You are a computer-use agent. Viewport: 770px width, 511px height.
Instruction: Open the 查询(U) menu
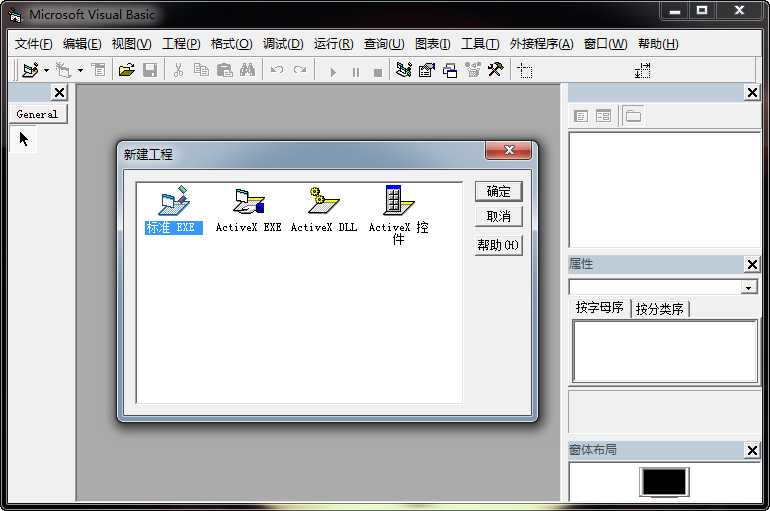384,44
